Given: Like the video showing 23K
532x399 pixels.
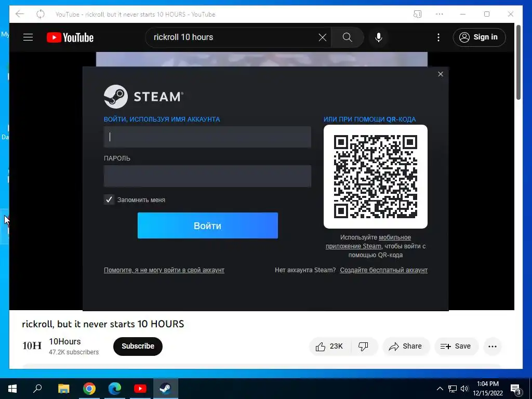Looking at the screenshot, I should (x=330, y=347).
